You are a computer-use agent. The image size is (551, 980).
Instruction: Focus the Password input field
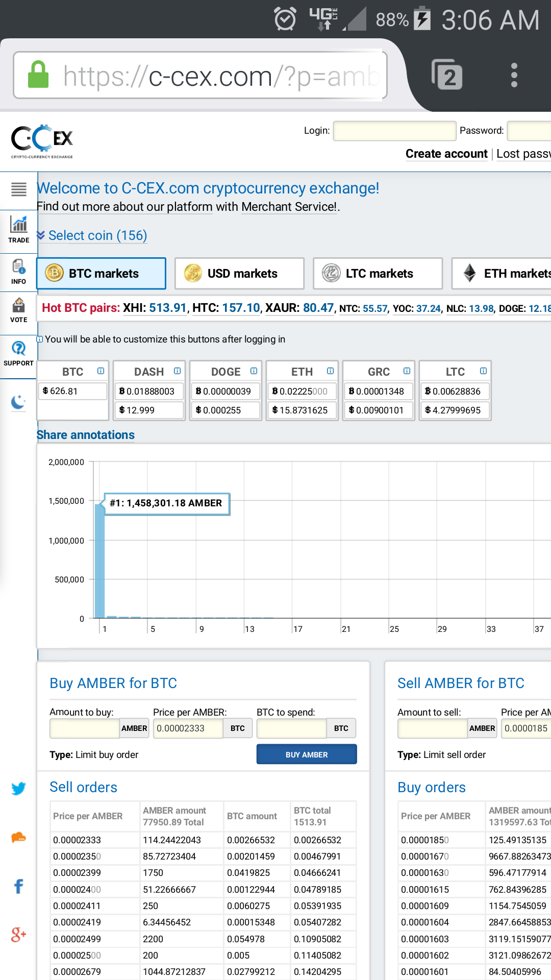point(529,131)
